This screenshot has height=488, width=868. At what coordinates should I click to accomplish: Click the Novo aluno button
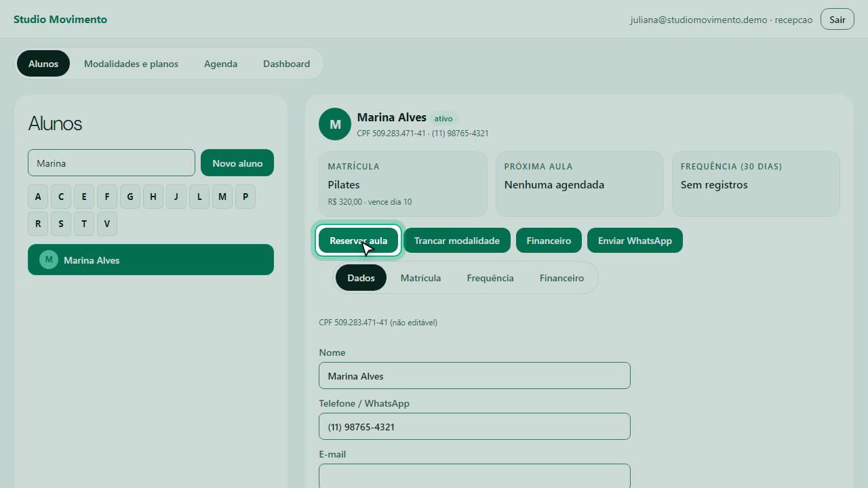pyautogui.click(x=237, y=163)
